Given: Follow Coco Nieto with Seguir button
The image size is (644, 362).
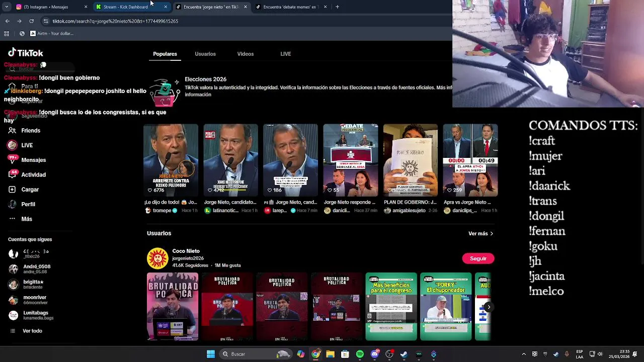Looking at the screenshot, I should (478, 258).
